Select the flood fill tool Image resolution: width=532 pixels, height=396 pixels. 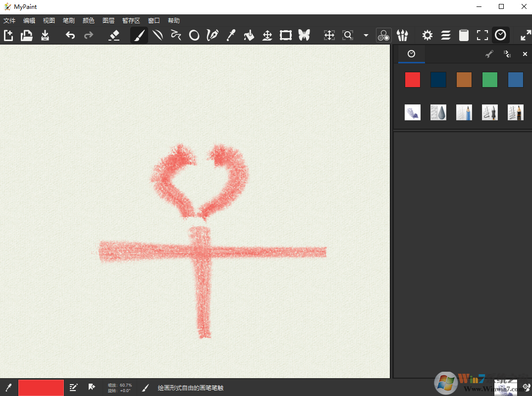tap(249, 35)
